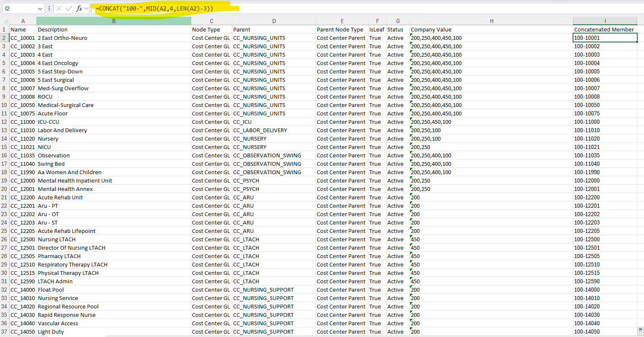Select cell containing 'Labor And Delivery'
The image size is (644, 337).
(x=113, y=130)
